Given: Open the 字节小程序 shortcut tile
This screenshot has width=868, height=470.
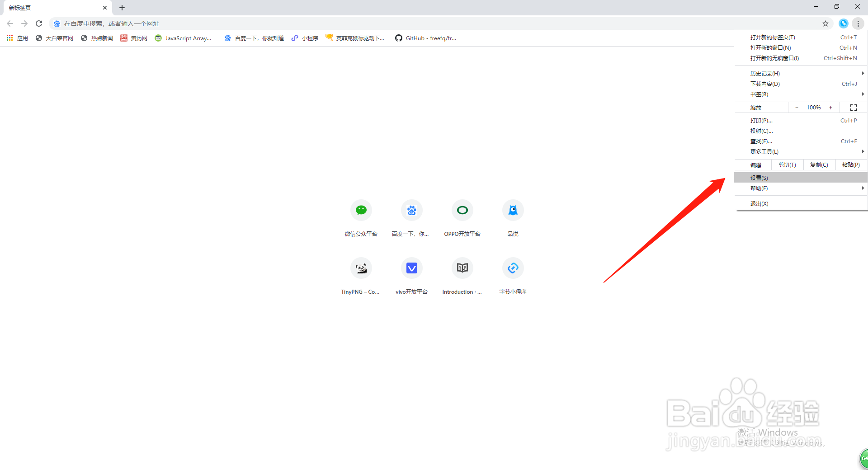Looking at the screenshot, I should click(x=513, y=277).
